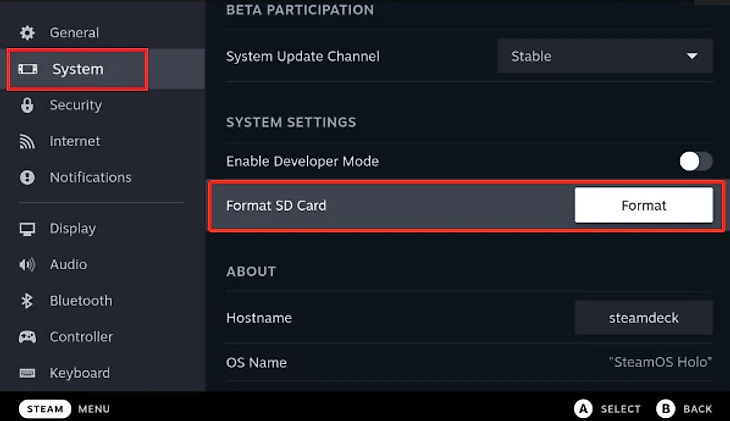This screenshot has height=421, width=730.
Task: Open the Keyboard settings label
Action: pos(80,373)
